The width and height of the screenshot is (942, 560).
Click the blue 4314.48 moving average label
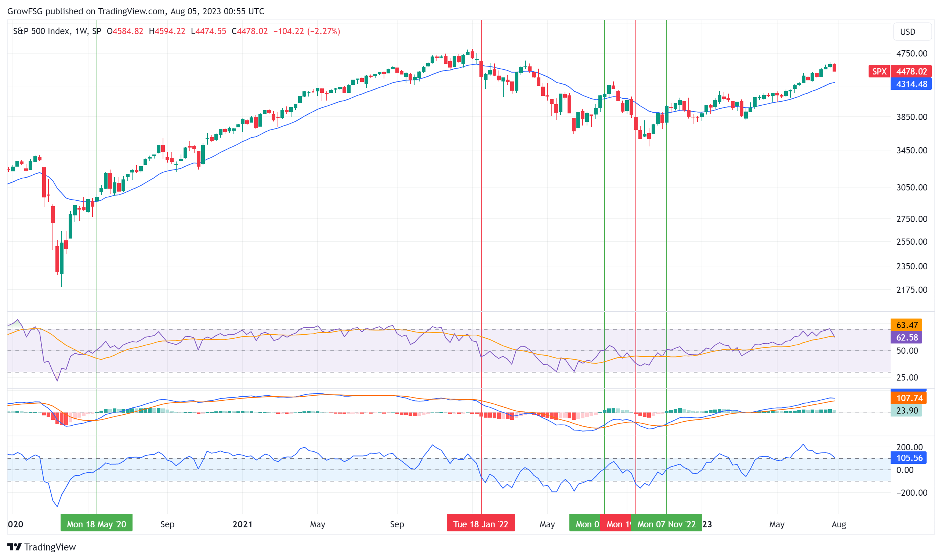tap(911, 84)
